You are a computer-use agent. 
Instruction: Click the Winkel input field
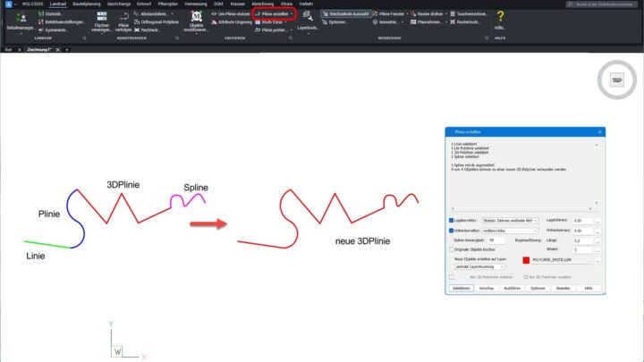583,249
